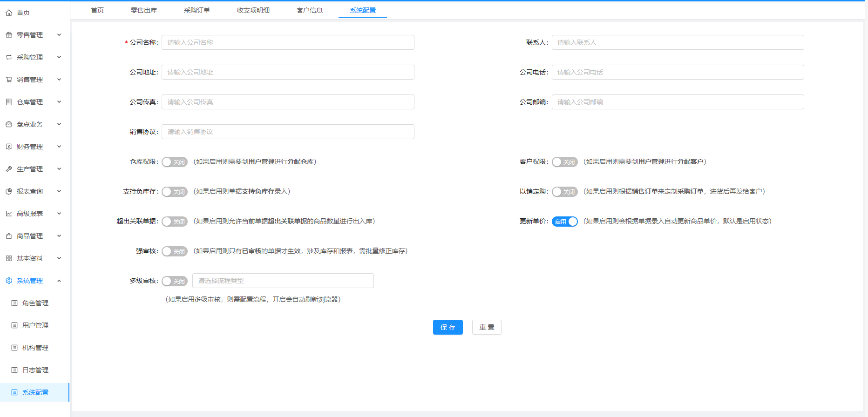Click the 重置 button
The height and width of the screenshot is (417, 868).
click(x=487, y=327)
